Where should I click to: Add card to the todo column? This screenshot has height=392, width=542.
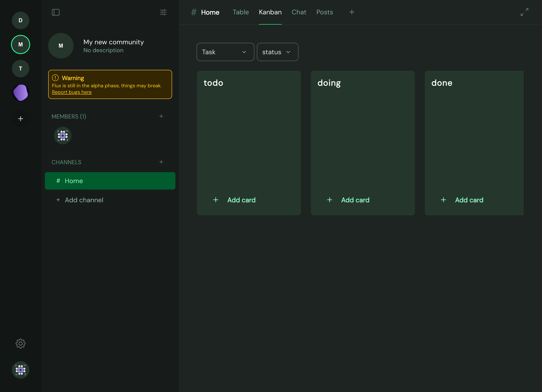pos(234,200)
